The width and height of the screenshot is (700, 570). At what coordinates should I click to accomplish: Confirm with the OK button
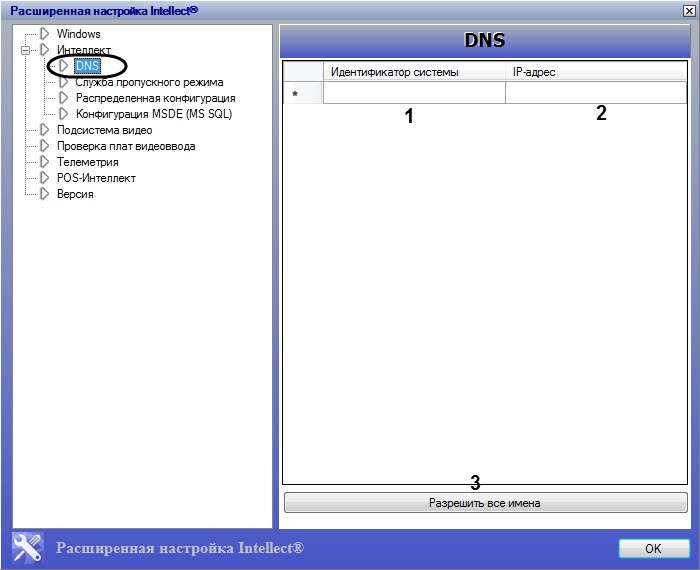tap(653, 548)
